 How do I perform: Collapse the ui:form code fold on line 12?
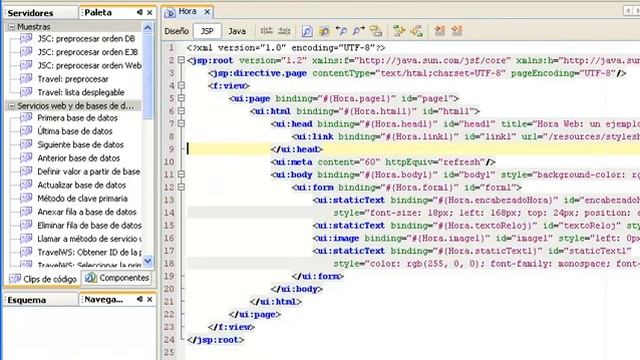[x=181, y=187]
